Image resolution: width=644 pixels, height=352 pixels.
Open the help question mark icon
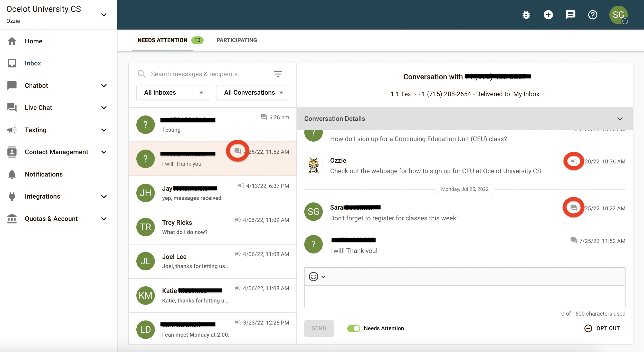point(593,15)
